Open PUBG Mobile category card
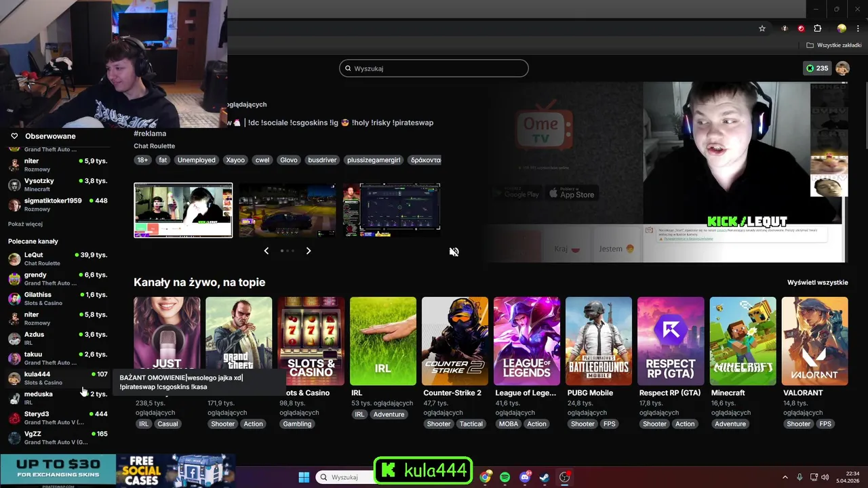 (599, 341)
